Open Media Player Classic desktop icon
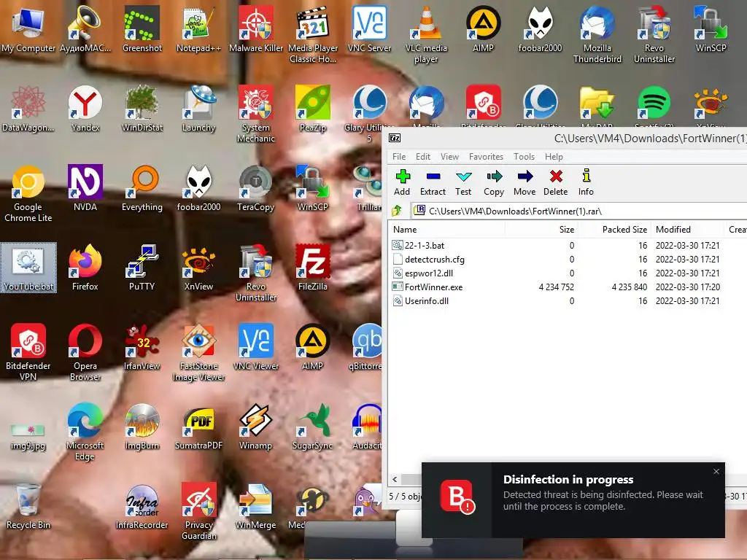The height and width of the screenshot is (560, 747). coord(313,34)
